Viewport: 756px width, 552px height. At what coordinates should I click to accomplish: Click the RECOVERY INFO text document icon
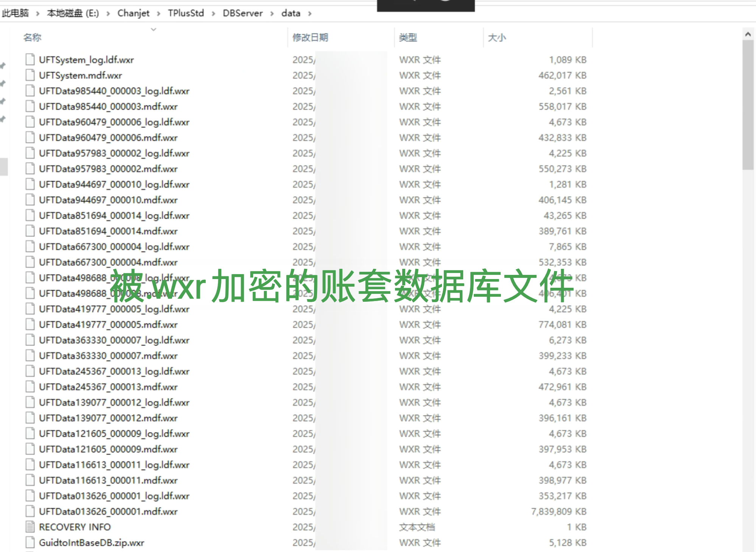(30, 527)
